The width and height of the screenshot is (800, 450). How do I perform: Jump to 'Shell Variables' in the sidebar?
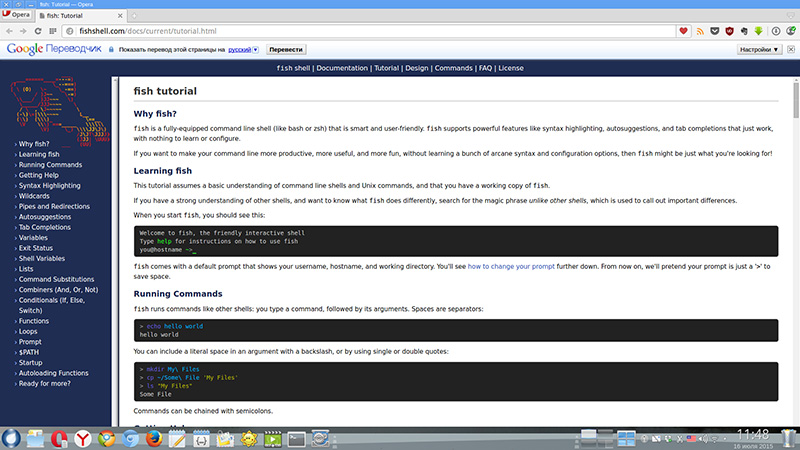42,259
